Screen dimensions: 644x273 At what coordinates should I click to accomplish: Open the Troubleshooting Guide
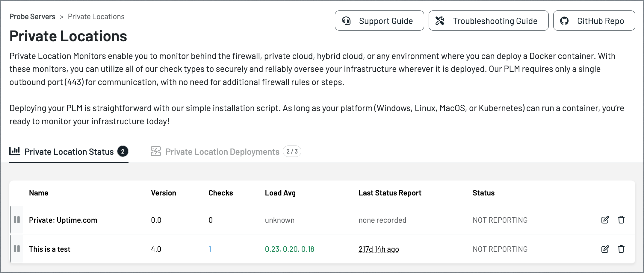coord(489,21)
